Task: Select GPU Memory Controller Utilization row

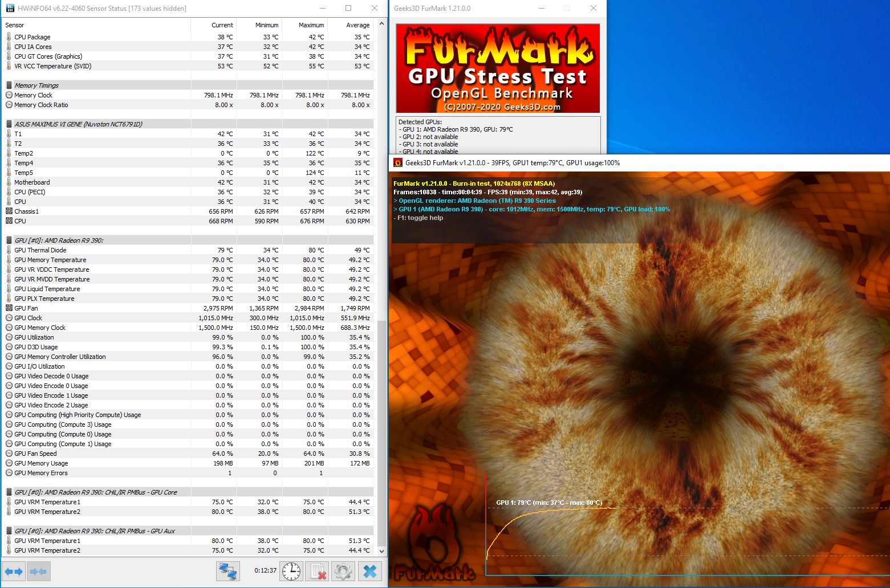Action: pos(189,357)
